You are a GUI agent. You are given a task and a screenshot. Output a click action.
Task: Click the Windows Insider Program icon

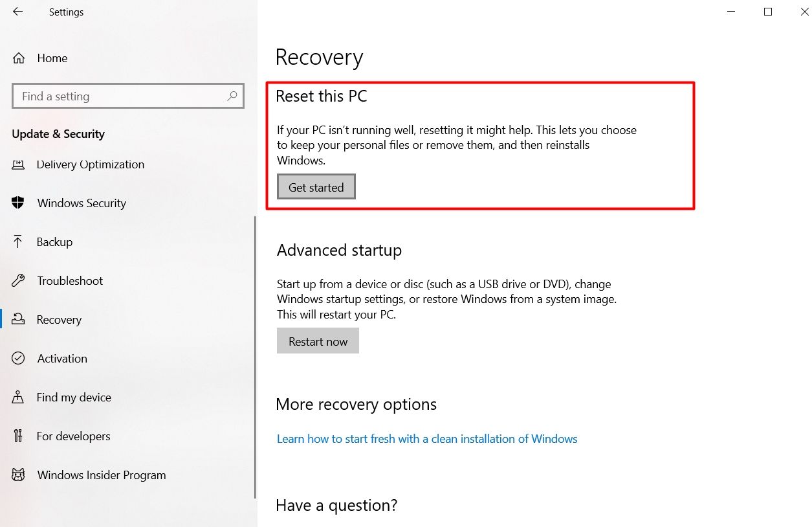click(18, 475)
